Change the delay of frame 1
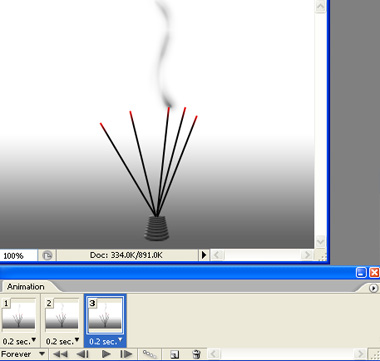The height and width of the screenshot is (361, 380). pos(19,341)
